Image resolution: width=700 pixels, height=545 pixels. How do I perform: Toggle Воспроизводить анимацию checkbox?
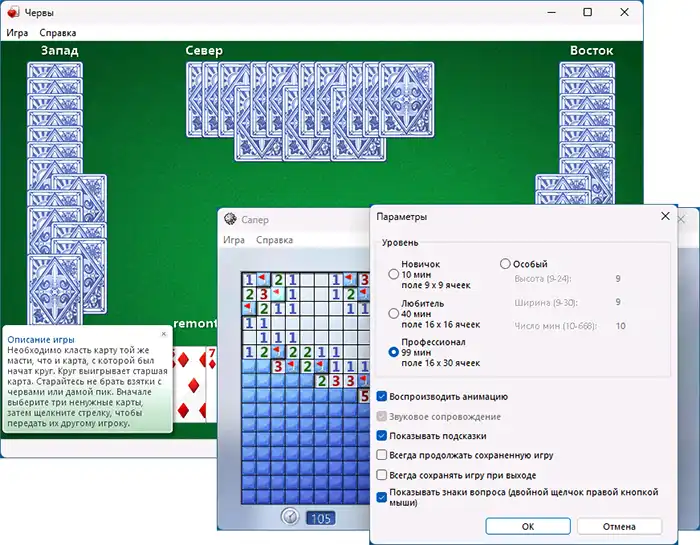(x=382, y=396)
